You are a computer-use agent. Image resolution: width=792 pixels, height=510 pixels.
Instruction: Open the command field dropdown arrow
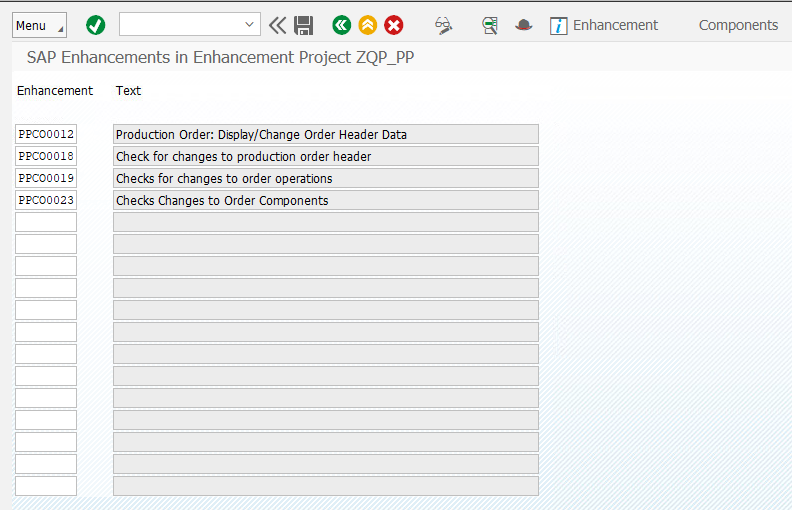[x=249, y=25]
